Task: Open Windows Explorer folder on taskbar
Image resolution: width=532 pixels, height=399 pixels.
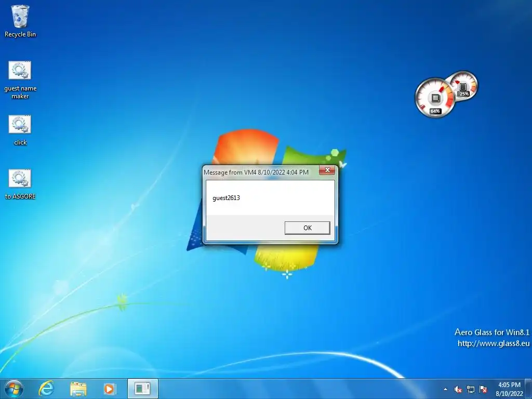Action: (78, 389)
